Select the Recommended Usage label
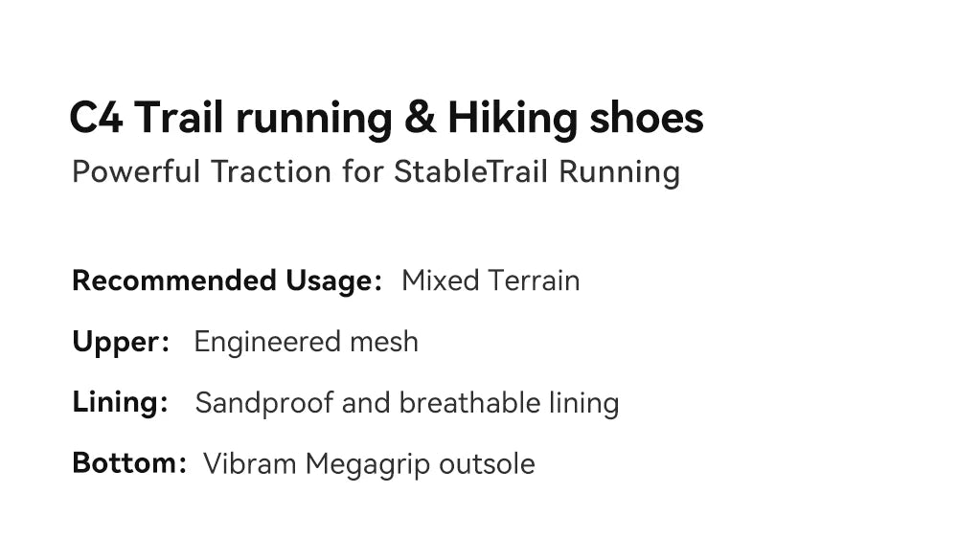 (227, 280)
